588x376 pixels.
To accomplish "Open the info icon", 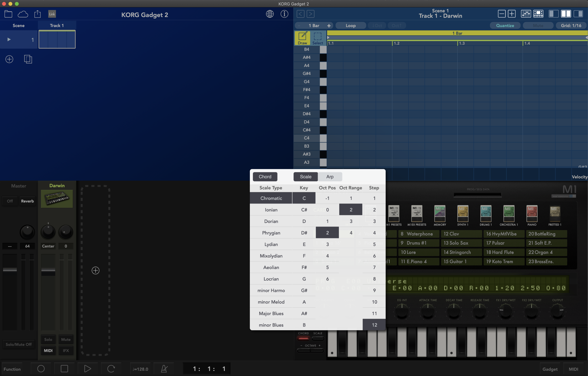I will coord(284,14).
